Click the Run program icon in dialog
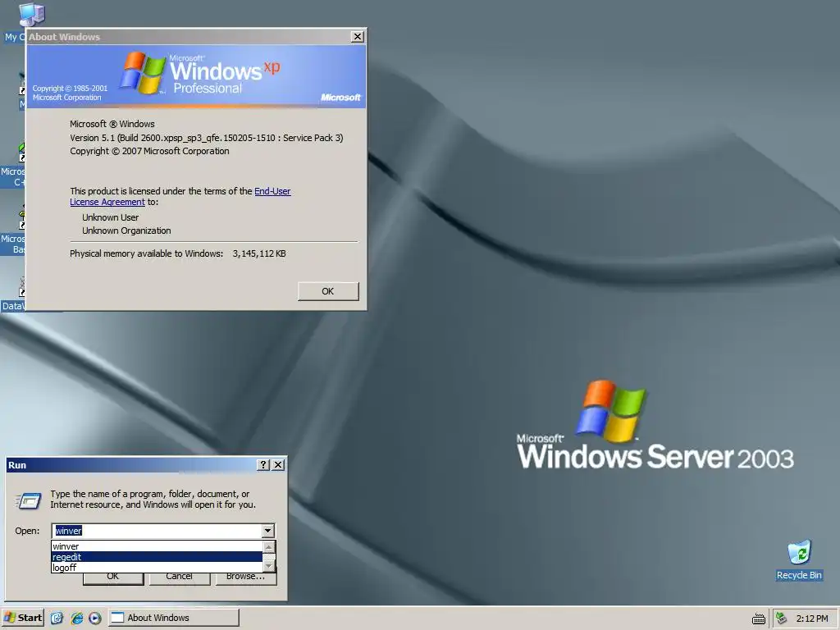Viewport: 840px width, 630px height. click(x=29, y=501)
